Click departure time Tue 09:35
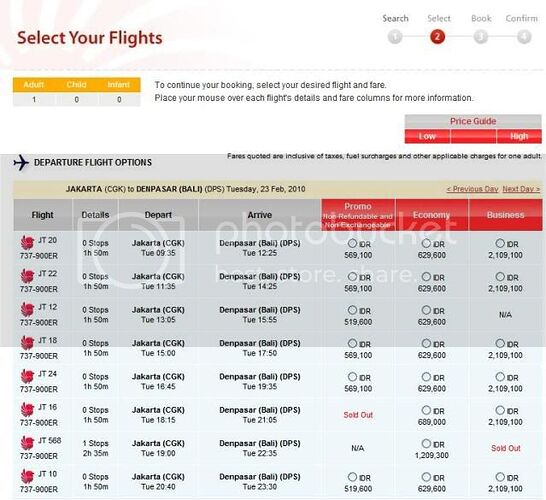 [158, 253]
